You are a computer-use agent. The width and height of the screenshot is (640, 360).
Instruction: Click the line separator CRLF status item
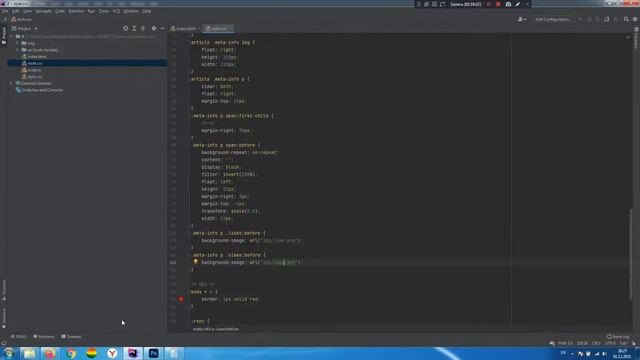click(596, 344)
